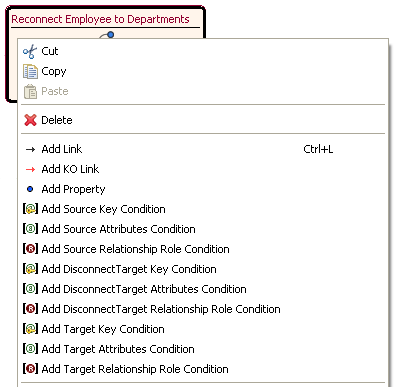Screen dimensions: 395x387
Task: Click the Source Key Condition key icon
Action: 30,209
